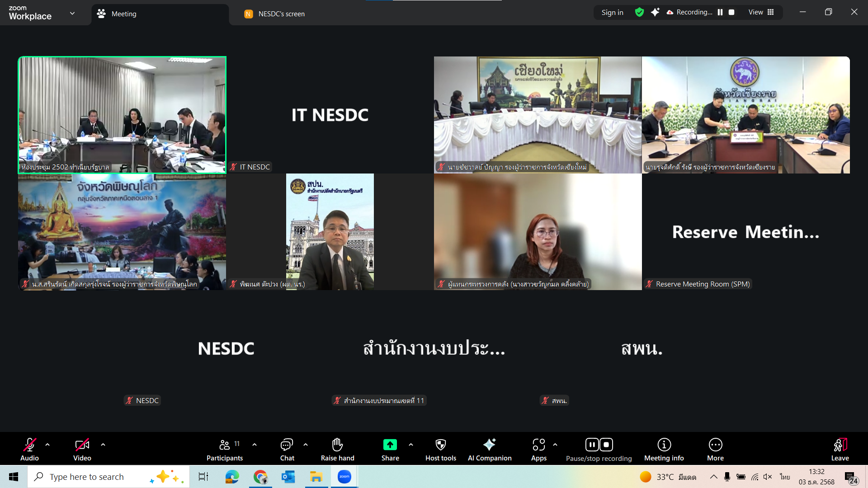This screenshot has height=488, width=868.
Task: Open Zoom Workplace dropdown chevron
Action: 72,14
